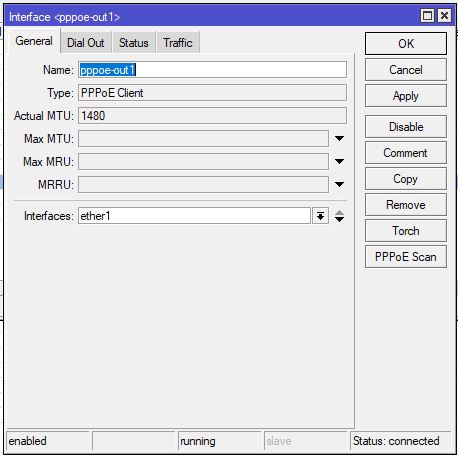
Task: Switch to the General tab
Action: coord(34,41)
